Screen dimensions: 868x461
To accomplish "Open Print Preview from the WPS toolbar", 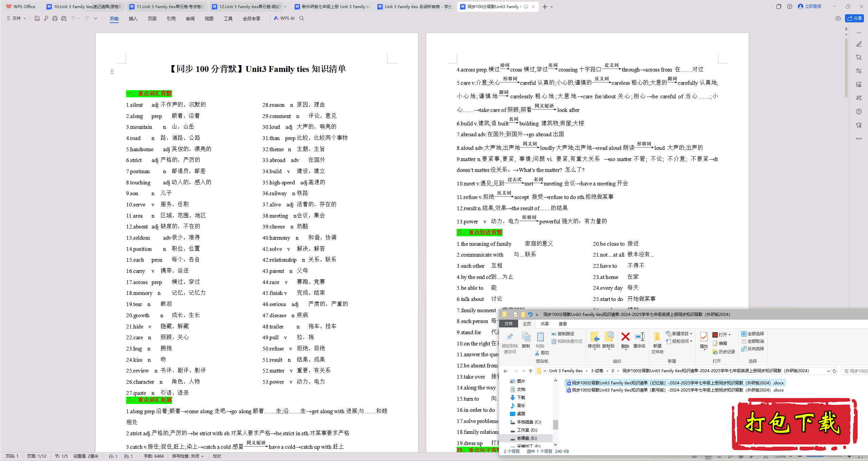I will click(x=64, y=18).
